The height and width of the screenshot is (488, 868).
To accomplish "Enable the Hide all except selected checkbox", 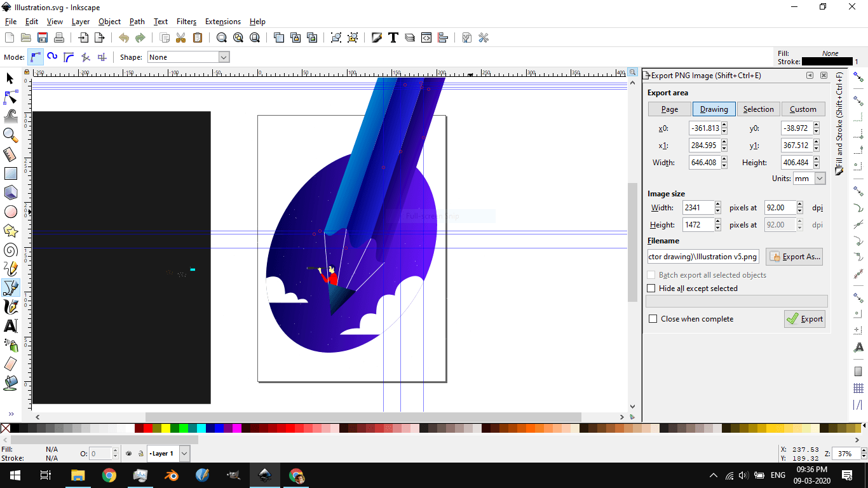I will 651,288.
